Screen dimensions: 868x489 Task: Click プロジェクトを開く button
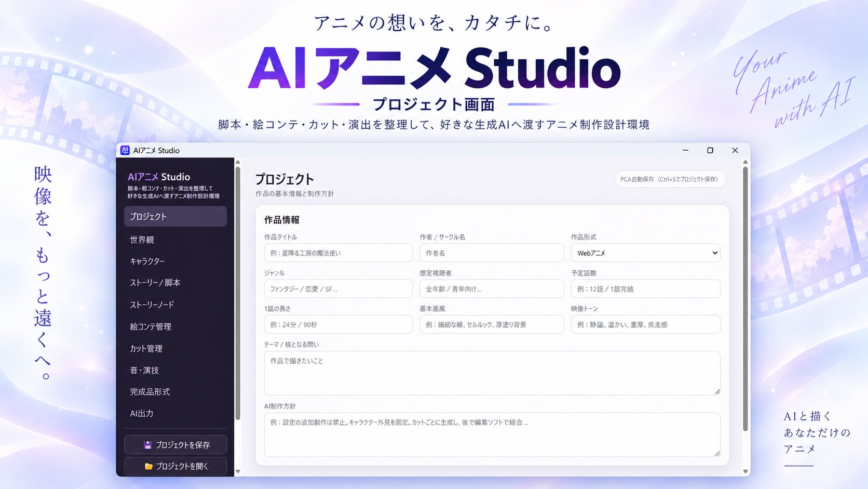tap(175, 466)
